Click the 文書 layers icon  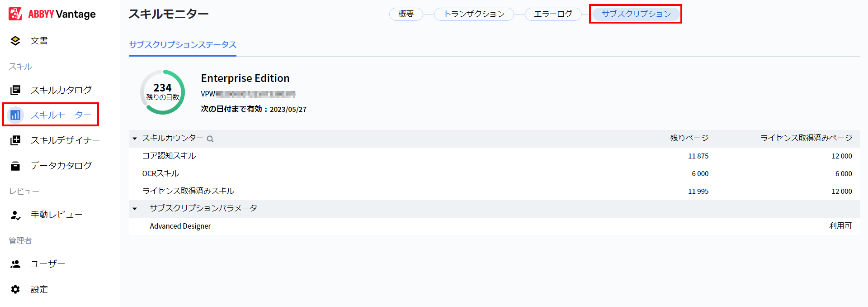point(15,41)
